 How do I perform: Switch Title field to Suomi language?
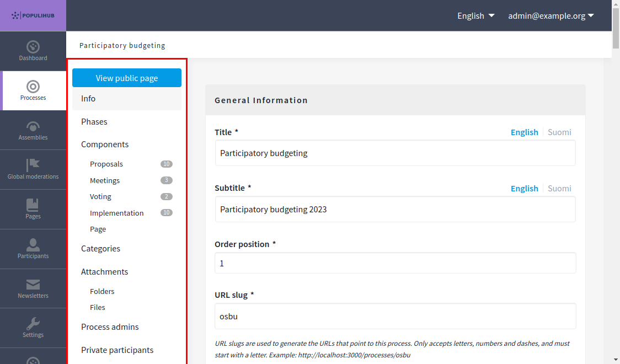(559, 132)
